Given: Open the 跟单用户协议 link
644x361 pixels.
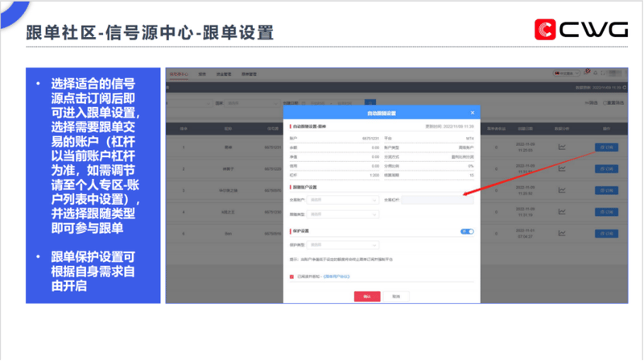Looking at the screenshot, I should coord(336,276).
